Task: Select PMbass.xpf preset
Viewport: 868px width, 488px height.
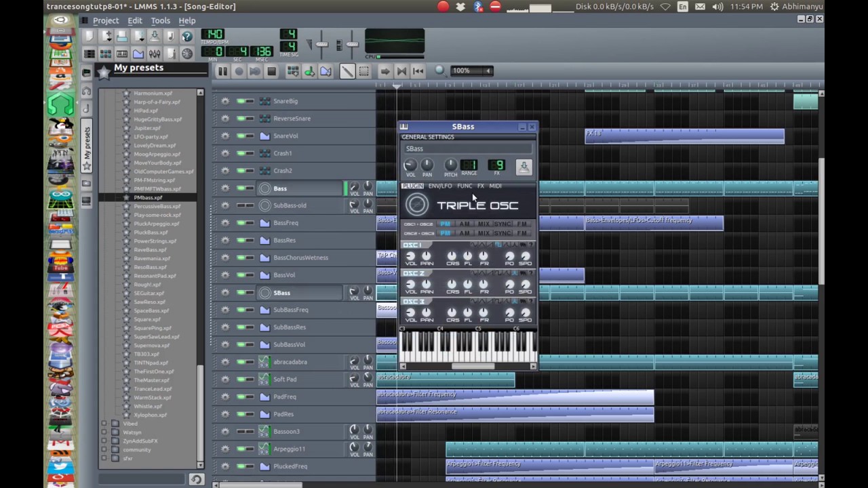Action: (147, 197)
